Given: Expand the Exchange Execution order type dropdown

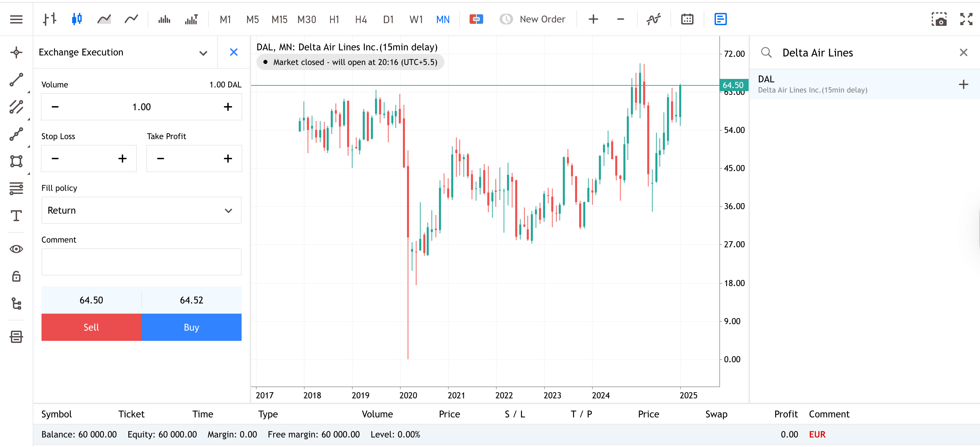Looking at the screenshot, I should [x=203, y=52].
